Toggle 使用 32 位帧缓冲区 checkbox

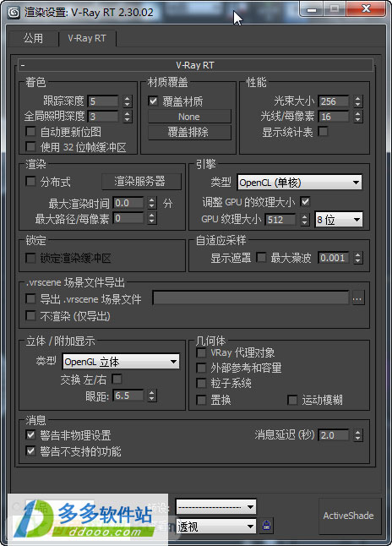(30, 146)
